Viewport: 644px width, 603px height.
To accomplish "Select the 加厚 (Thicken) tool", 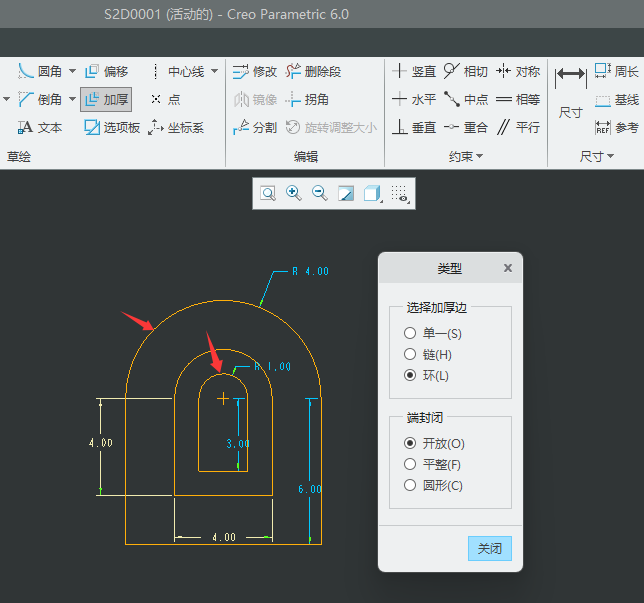I will point(105,99).
